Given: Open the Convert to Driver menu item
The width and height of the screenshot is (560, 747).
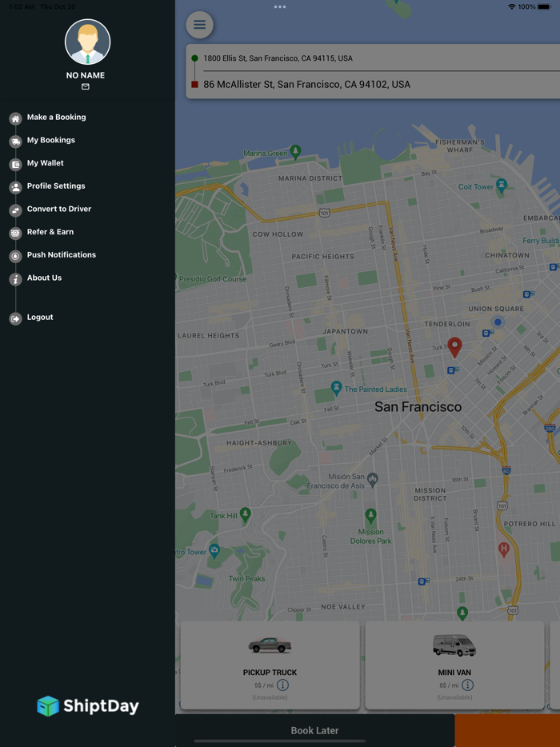Looking at the screenshot, I should (x=59, y=209).
